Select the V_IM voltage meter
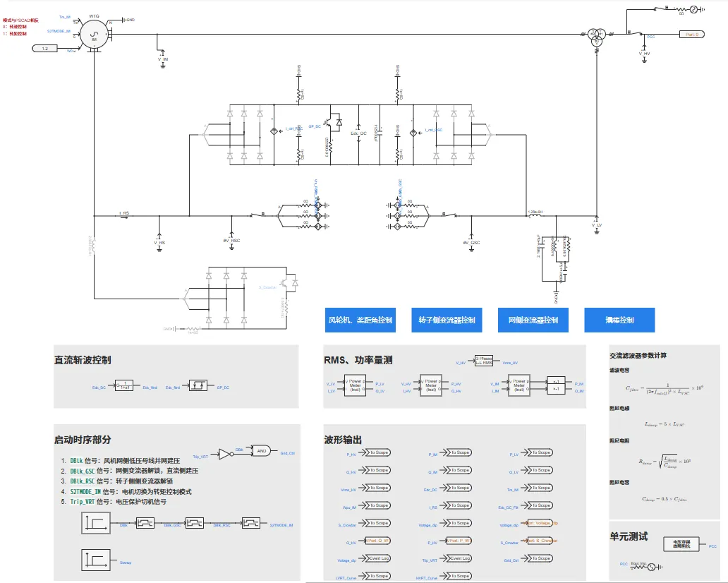Image resolution: width=728 pixels, height=583 pixels. click(162, 58)
